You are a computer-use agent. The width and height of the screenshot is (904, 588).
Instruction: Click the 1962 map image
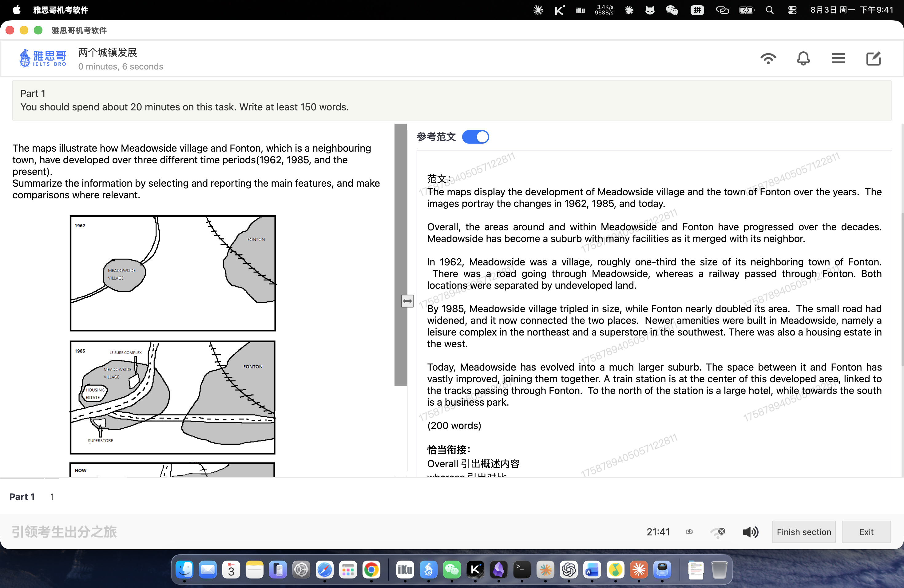(173, 273)
